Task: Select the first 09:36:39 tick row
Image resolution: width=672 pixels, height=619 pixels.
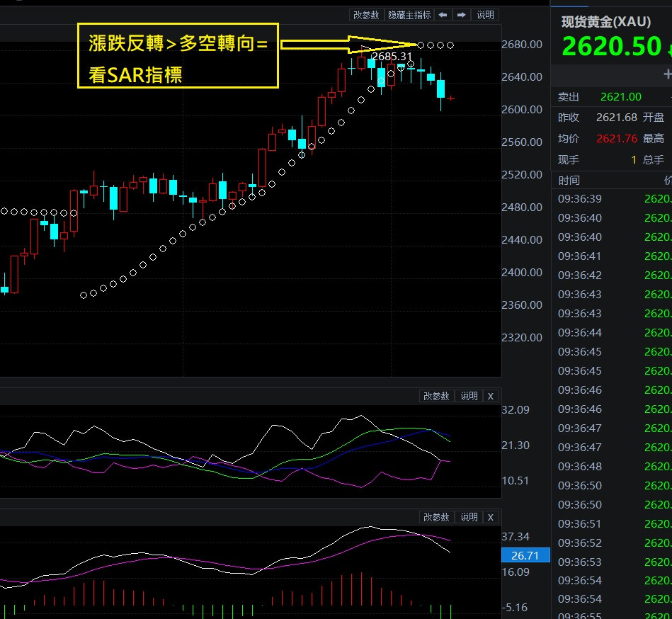Action: [579, 198]
